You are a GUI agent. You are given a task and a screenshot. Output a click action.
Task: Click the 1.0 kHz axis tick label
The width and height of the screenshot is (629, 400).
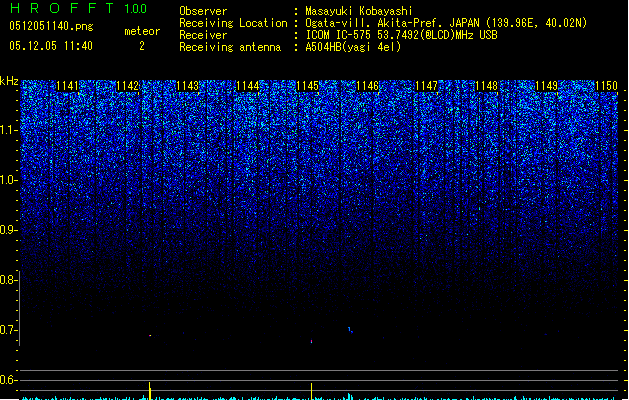coord(8,180)
